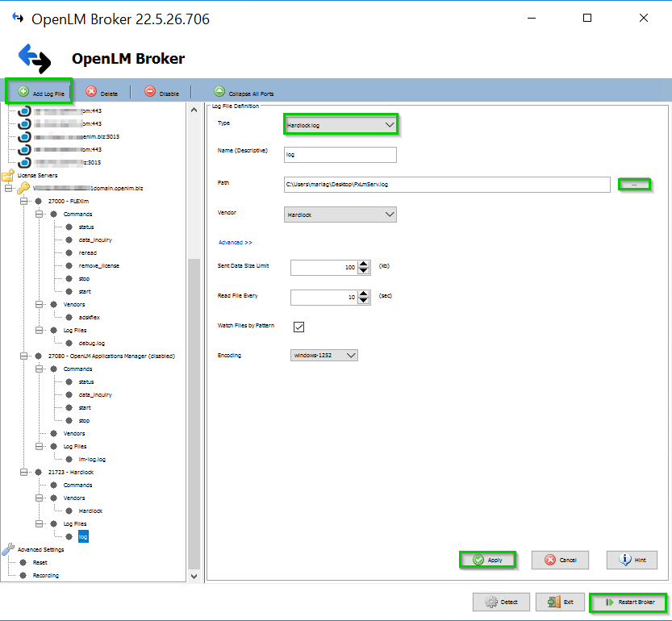672x621 pixels.
Task: Increase the Sent Data Size Limit stepper
Action: pyautogui.click(x=364, y=263)
